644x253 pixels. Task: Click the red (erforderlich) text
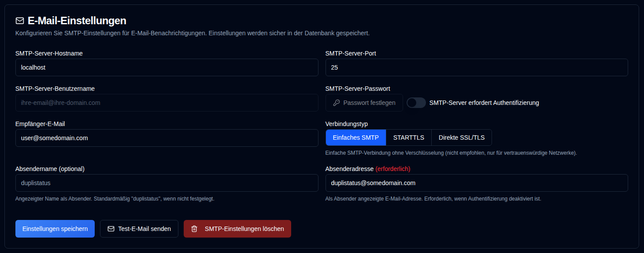[x=393, y=169]
